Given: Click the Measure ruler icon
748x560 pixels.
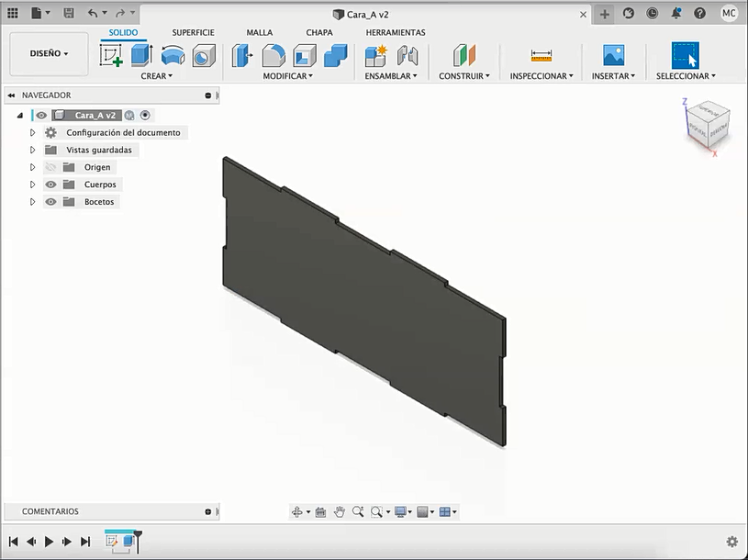Looking at the screenshot, I should pyautogui.click(x=541, y=56).
